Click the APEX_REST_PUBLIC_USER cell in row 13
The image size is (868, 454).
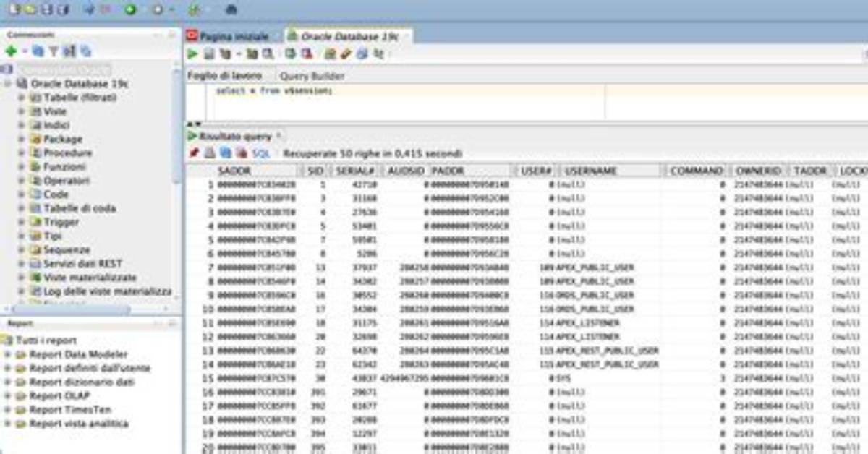pos(607,350)
